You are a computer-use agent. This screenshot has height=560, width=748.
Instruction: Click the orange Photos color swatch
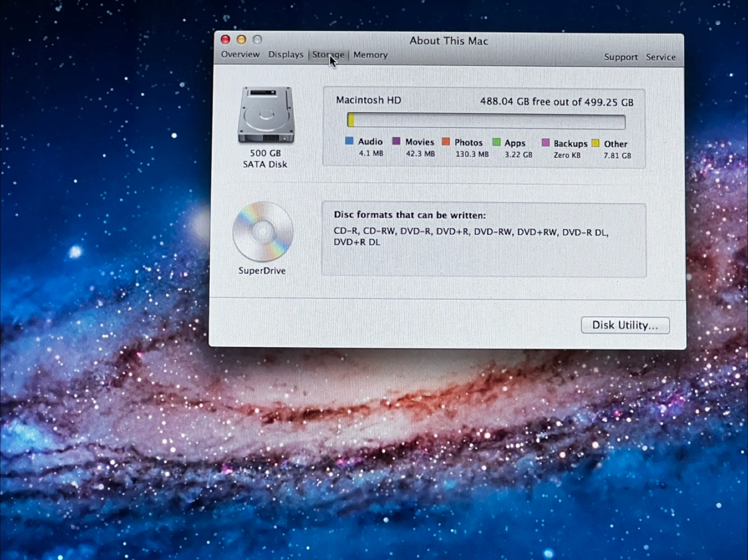tap(446, 142)
